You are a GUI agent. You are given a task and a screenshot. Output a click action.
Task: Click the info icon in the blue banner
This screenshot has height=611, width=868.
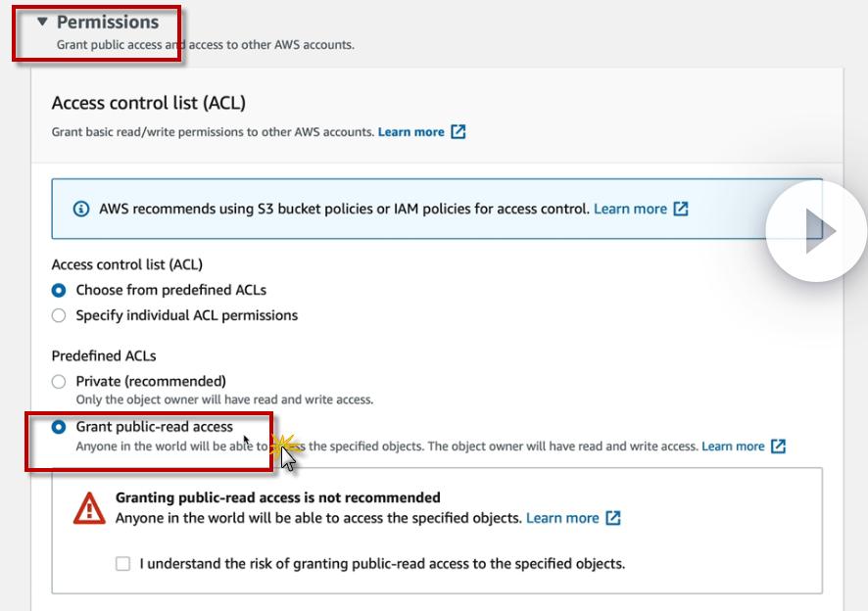[x=82, y=210]
